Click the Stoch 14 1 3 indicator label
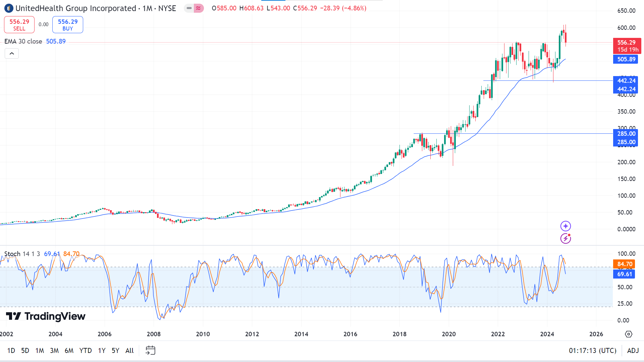This screenshot has height=362, width=644. click(22, 254)
